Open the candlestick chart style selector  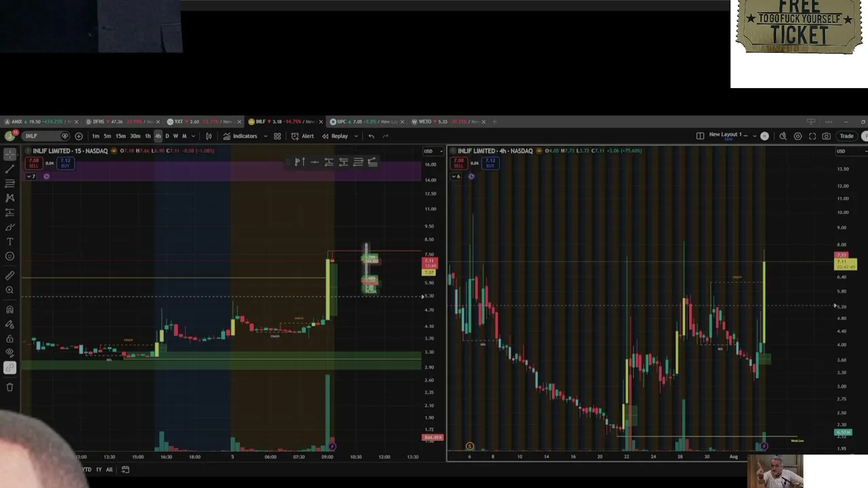[209, 136]
